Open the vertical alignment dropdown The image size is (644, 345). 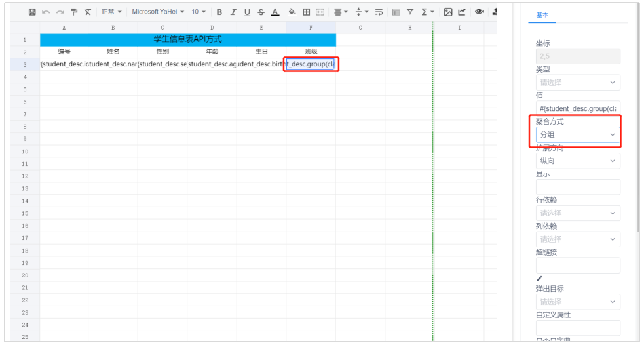click(x=362, y=12)
